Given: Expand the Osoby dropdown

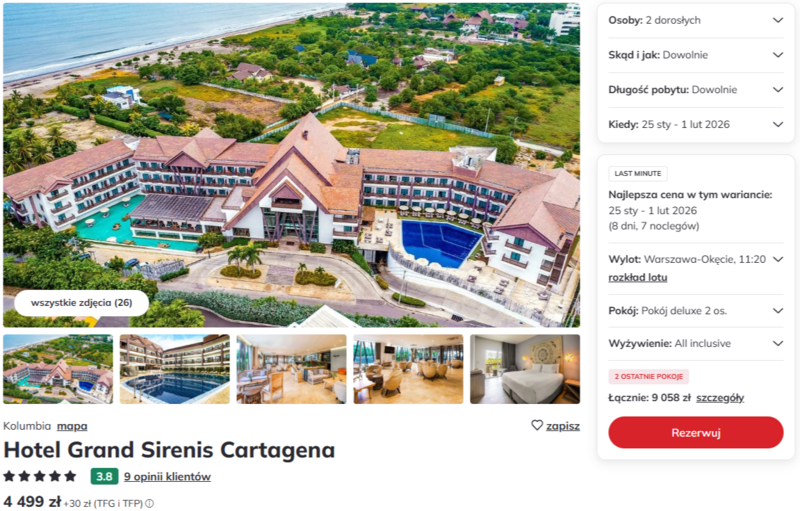Looking at the screenshot, I should pyautogui.click(x=695, y=20).
